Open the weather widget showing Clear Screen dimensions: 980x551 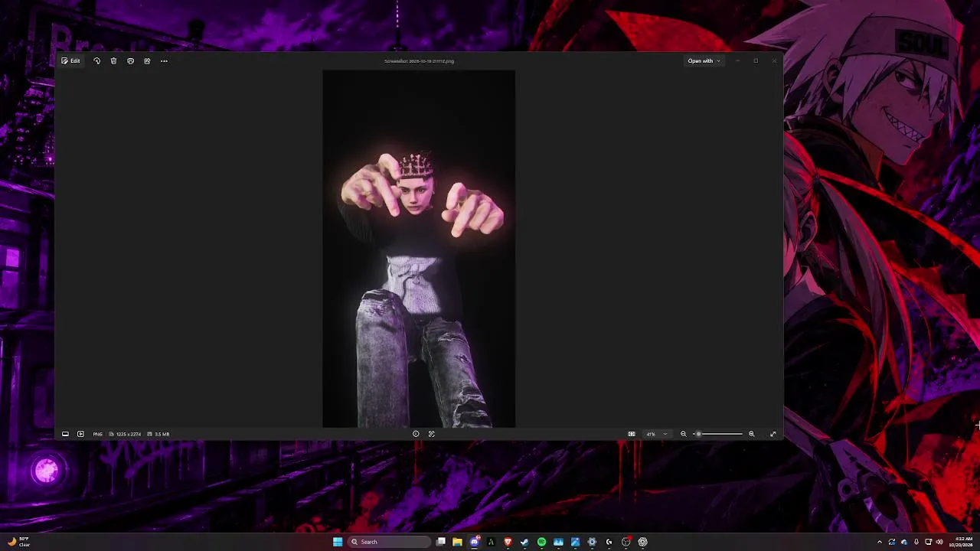(18, 542)
